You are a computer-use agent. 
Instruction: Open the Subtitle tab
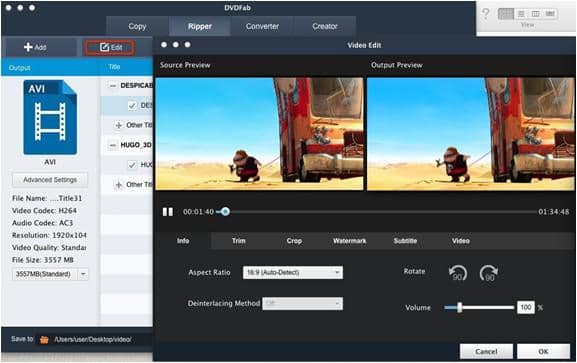405,241
